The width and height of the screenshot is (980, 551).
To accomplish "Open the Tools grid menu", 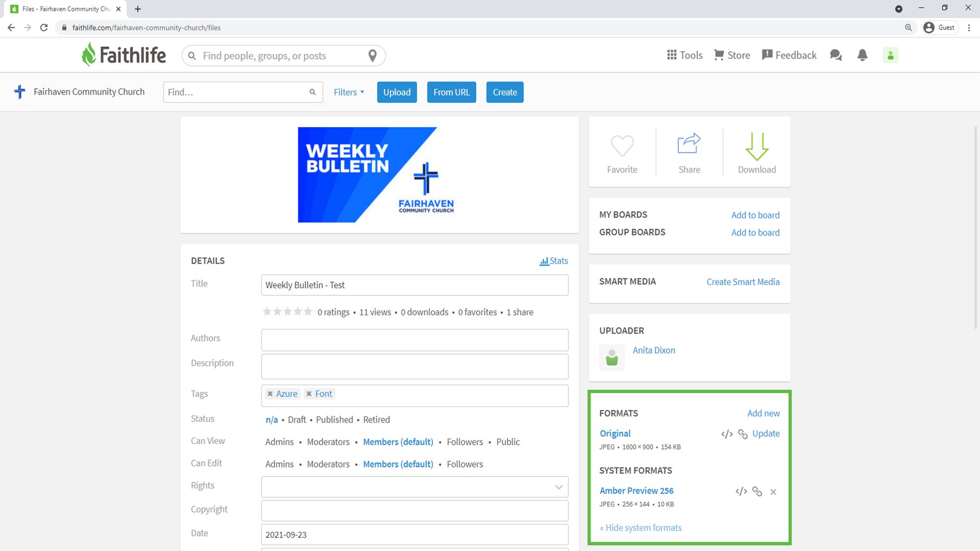I will [x=684, y=55].
